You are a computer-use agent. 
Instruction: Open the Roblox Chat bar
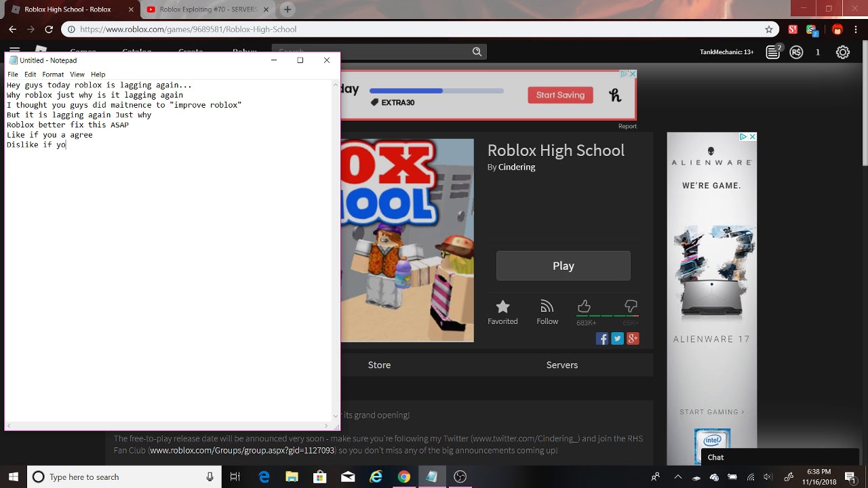point(780,457)
